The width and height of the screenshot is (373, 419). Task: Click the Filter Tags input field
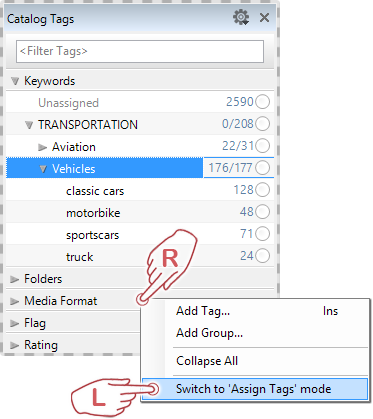pyautogui.click(x=140, y=51)
